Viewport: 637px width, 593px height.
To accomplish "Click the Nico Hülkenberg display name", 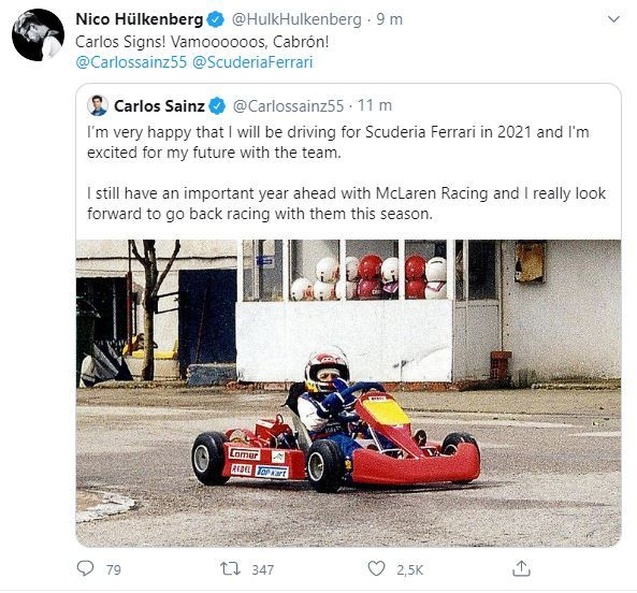I will point(138,20).
